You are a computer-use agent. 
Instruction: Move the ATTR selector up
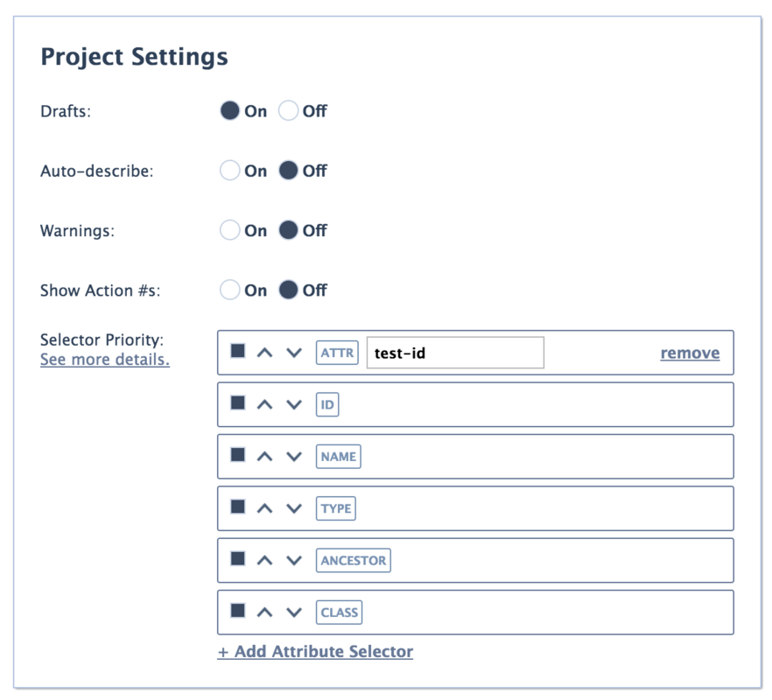tap(265, 353)
